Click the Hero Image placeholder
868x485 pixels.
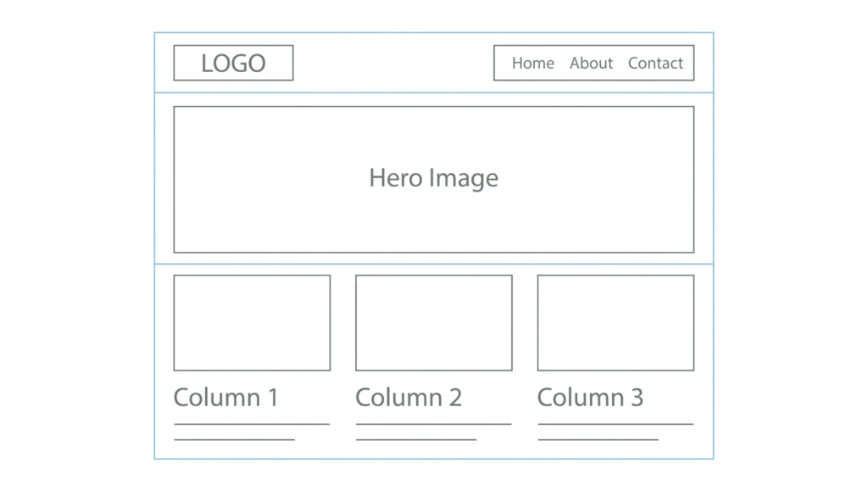coord(433,179)
